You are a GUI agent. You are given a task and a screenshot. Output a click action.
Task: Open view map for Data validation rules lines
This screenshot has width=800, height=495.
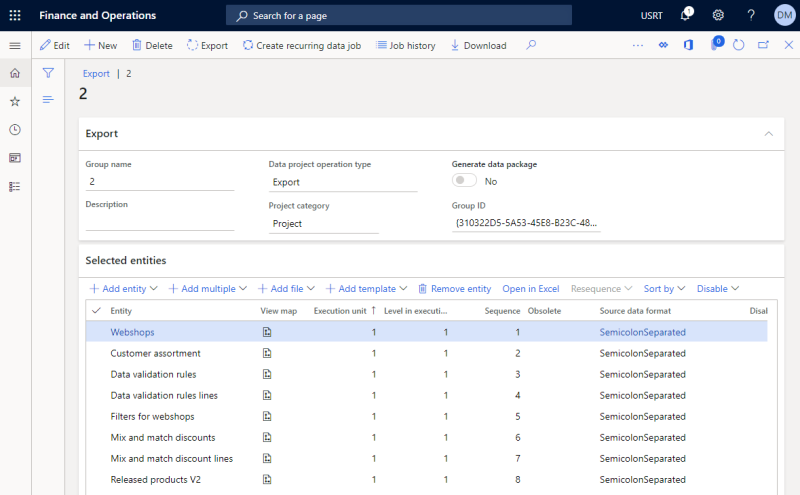click(267, 395)
